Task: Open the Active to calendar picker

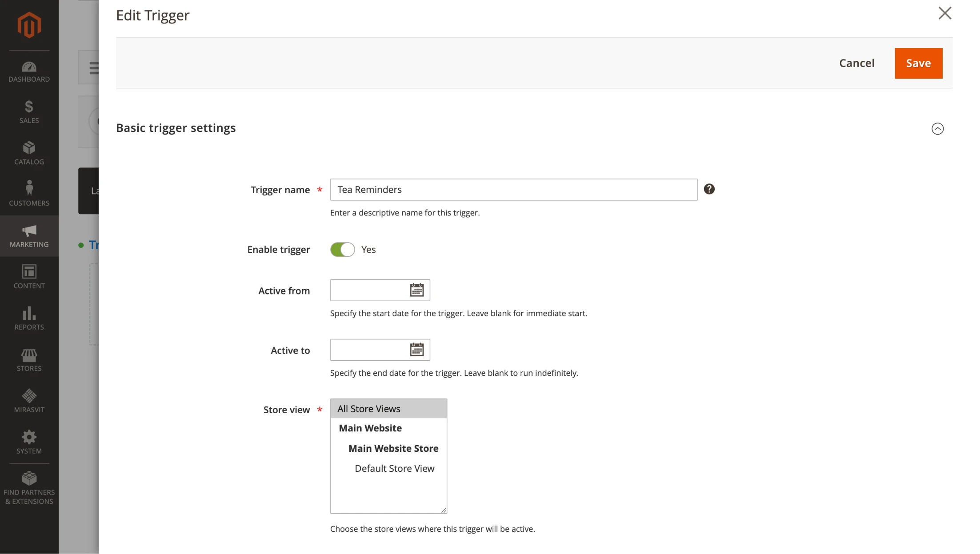Action: pos(416,350)
